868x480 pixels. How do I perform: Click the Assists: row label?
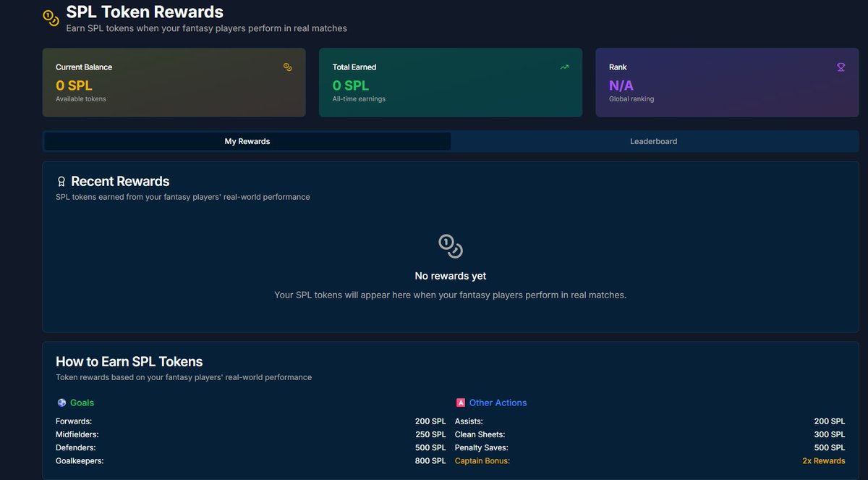tap(469, 421)
